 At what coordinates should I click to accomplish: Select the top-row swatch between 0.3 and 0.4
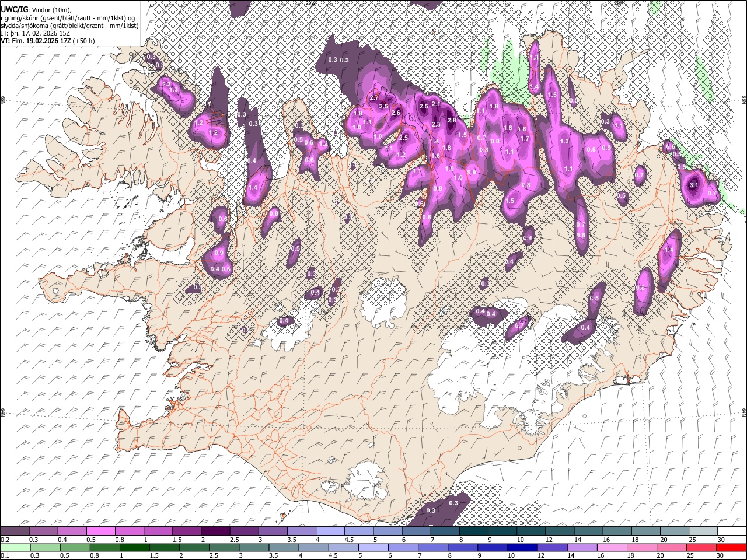tap(43, 531)
